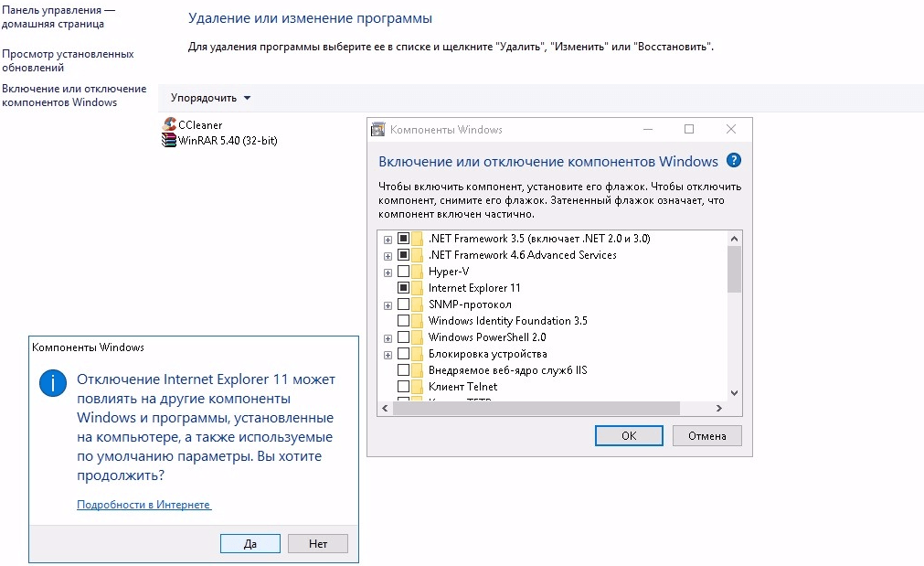Viewport: 924px width, 566px height.
Task: Click the WinRAR archive icon
Action: [169, 140]
